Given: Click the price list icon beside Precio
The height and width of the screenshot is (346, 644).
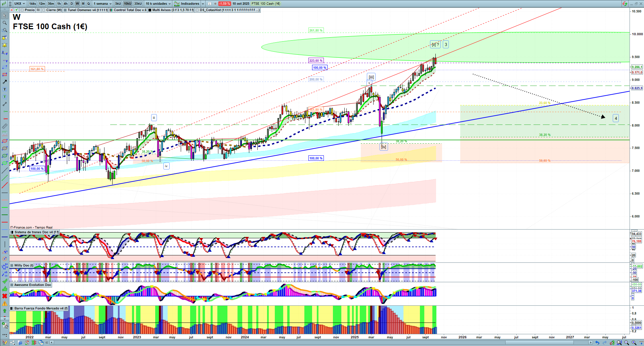Looking at the screenshot, I should point(38,10).
